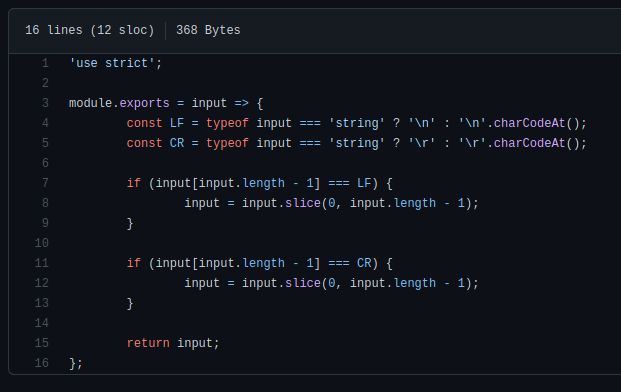The width and height of the screenshot is (621, 392).
Task: Click line number 5 in gutter
Action: coord(45,143)
